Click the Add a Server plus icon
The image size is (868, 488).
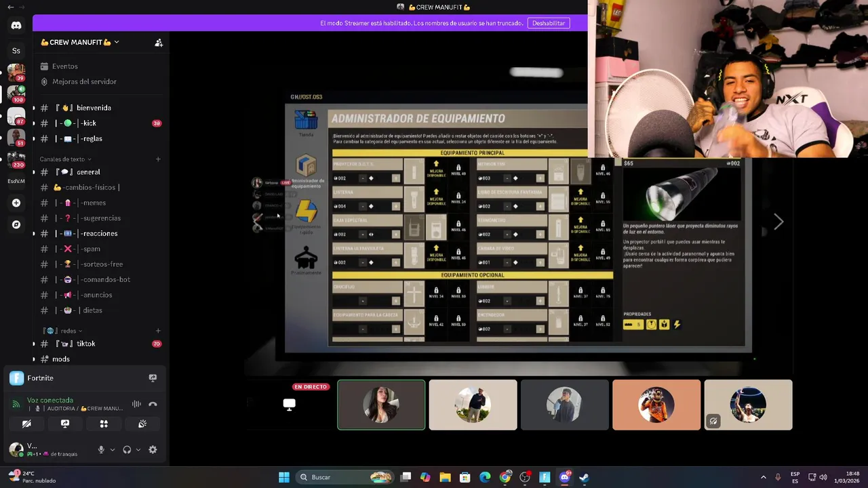coord(16,203)
